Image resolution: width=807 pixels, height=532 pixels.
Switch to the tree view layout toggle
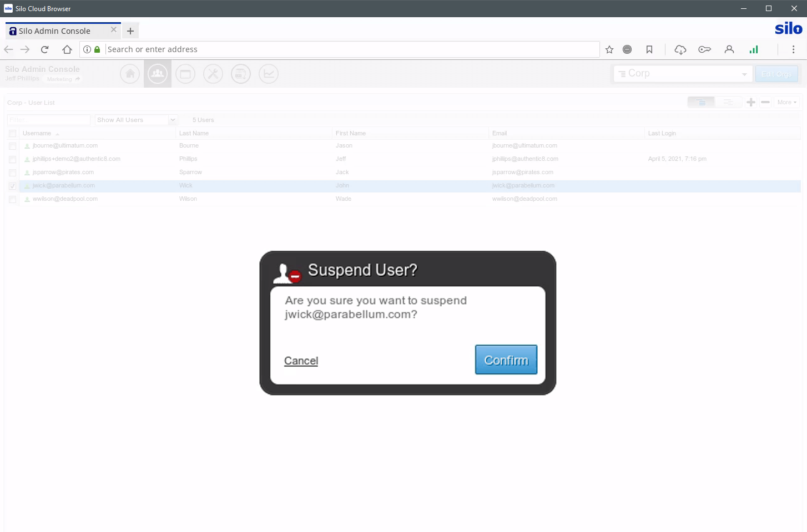pyautogui.click(x=701, y=102)
